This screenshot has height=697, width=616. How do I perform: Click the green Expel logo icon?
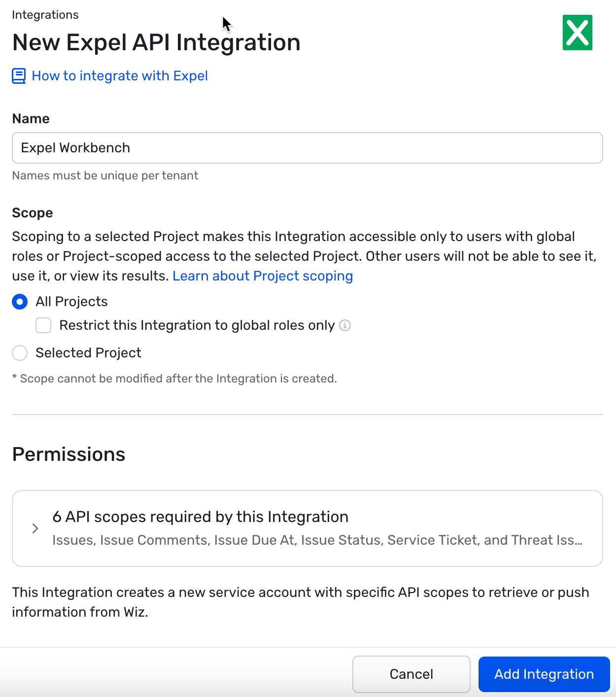[578, 33]
